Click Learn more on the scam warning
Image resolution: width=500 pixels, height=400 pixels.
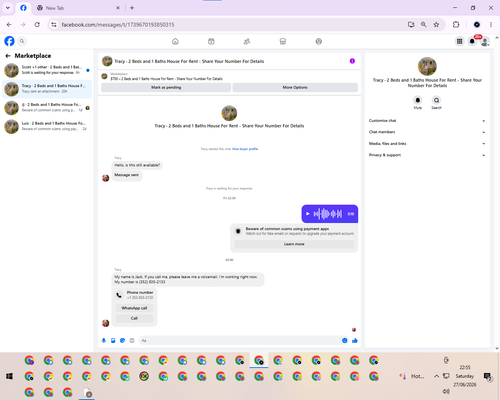(294, 244)
